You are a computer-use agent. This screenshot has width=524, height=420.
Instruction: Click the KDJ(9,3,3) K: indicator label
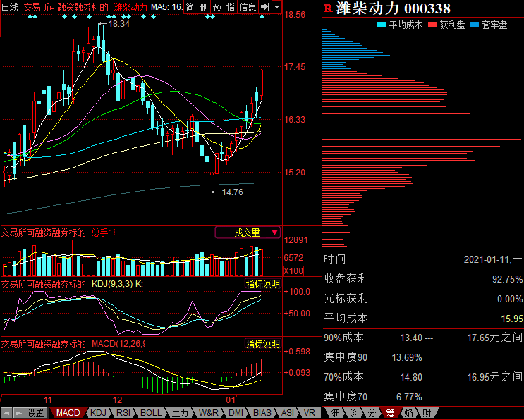tap(117, 284)
